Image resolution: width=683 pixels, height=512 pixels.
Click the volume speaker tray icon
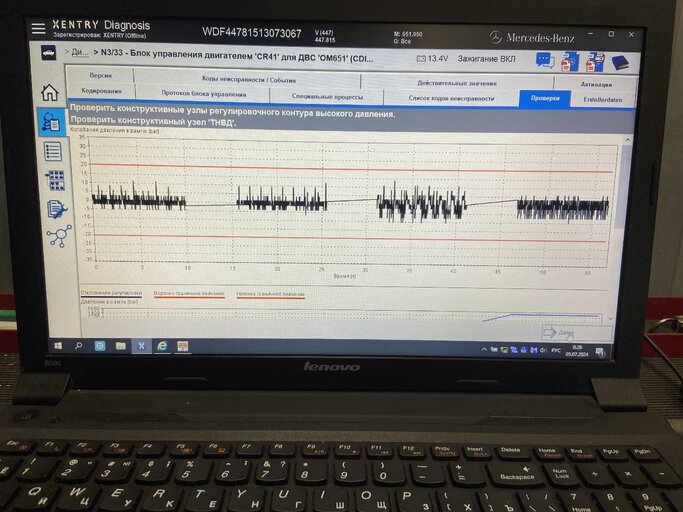(543, 350)
